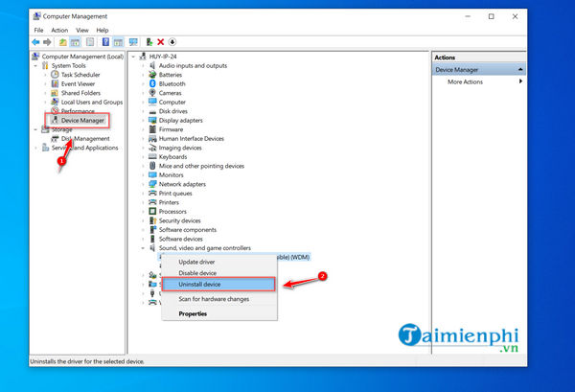The height and width of the screenshot is (392, 575).
Task: Choose Uninstall device from the context menu
Action: pyautogui.click(x=218, y=285)
